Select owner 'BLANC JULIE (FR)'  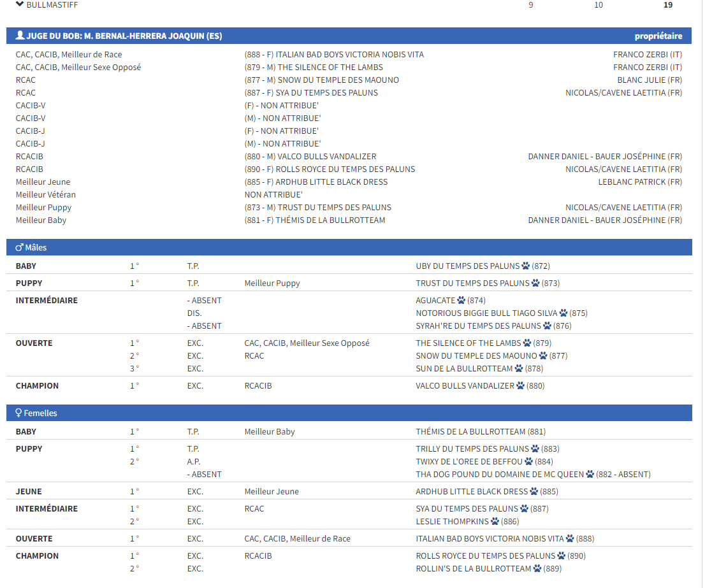(x=650, y=80)
